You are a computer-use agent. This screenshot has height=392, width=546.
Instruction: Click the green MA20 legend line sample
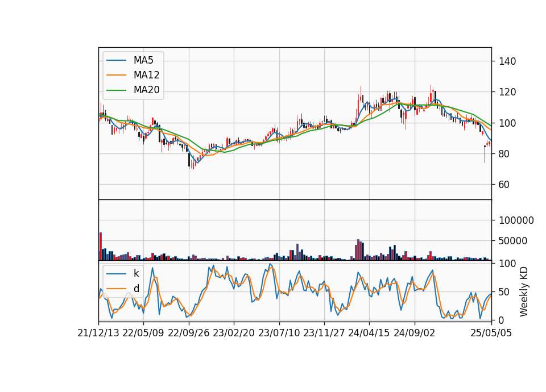pyautogui.click(x=116, y=90)
